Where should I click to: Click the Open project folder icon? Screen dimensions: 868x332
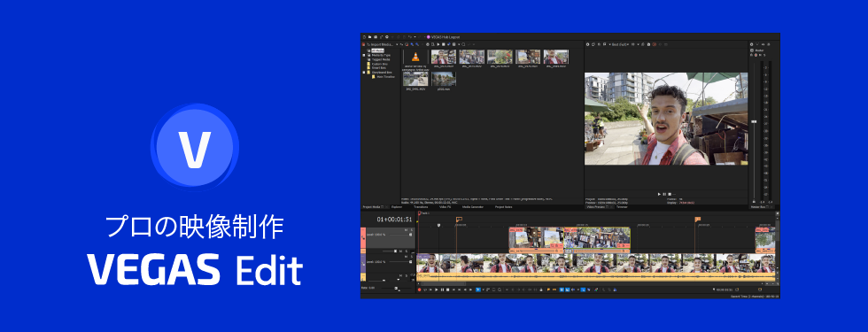pyautogui.click(x=370, y=37)
